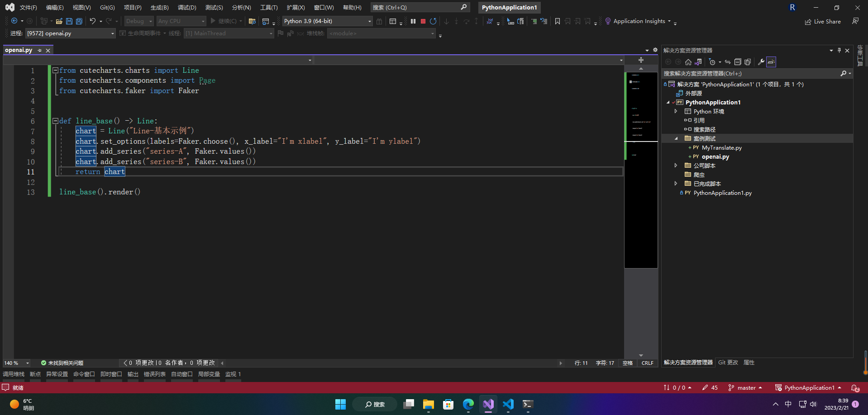Click the red Stop Debugging button
The width and height of the screenshot is (868, 415).
(423, 21)
